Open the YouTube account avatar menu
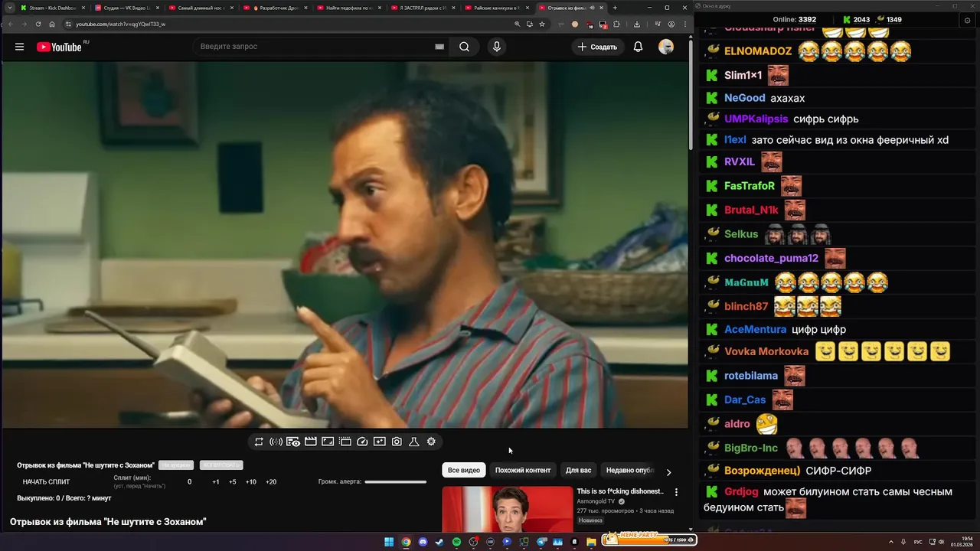This screenshot has height=551, width=980. [x=666, y=47]
